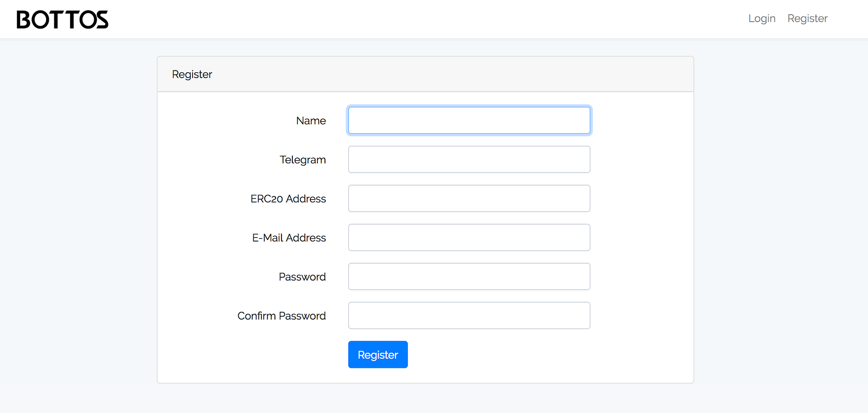
Task: Submit the form with the blue Register button
Action: point(378,355)
